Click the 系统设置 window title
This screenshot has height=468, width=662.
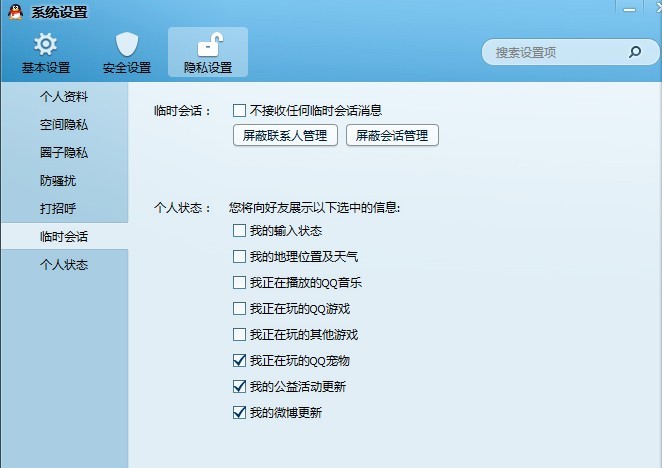59,12
